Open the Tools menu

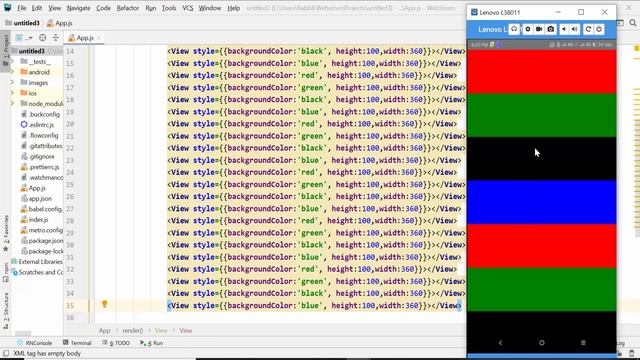(169, 8)
